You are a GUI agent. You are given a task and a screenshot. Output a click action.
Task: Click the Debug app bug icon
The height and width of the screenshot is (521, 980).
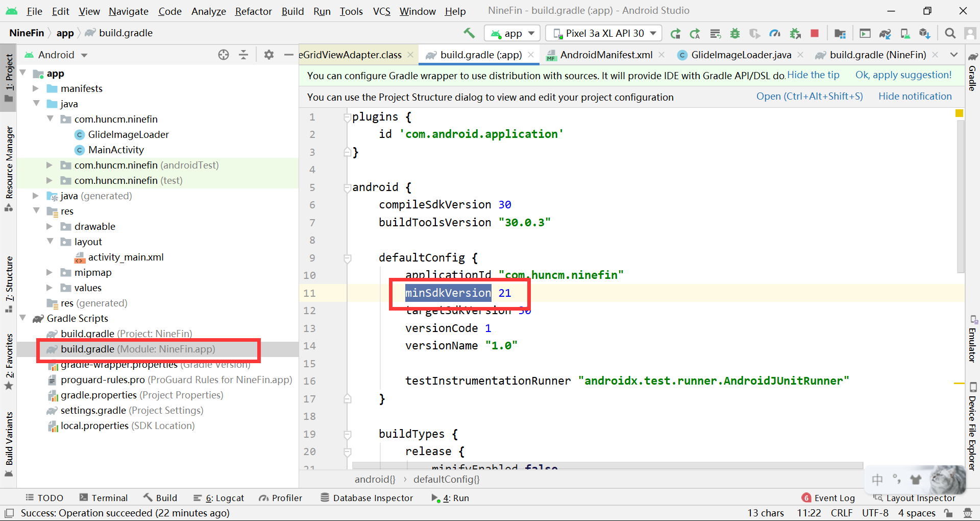[735, 34]
